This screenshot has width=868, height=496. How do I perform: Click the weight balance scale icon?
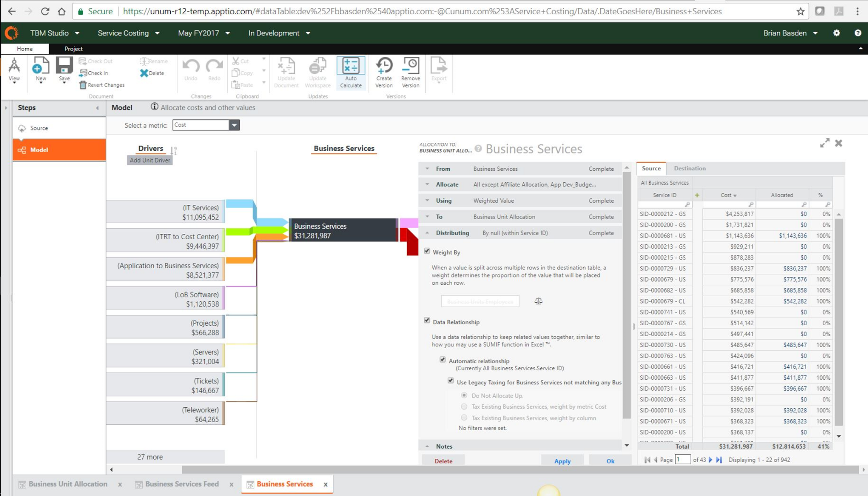click(x=538, y=301)
